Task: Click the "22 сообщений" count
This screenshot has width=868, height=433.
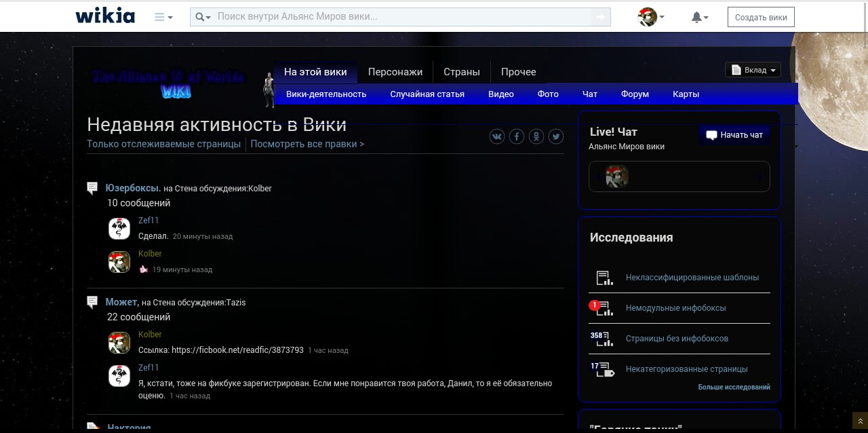Action: [x=139, y=317]
